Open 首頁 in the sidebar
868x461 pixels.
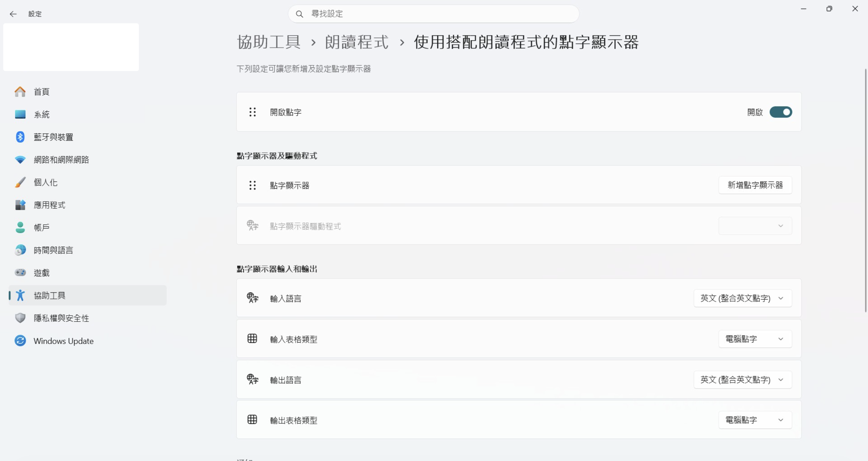pyautogui.click(x=88, y=92)
